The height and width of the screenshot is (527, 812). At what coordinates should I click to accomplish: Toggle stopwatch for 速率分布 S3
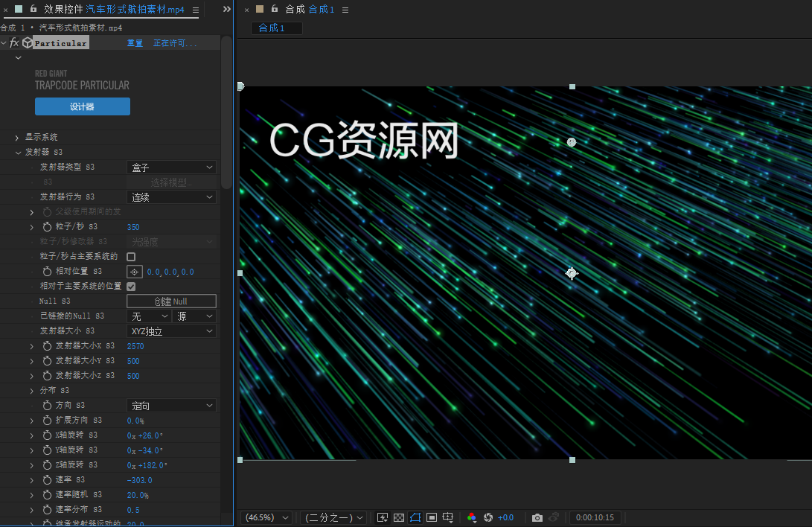(x=47, y=509)
